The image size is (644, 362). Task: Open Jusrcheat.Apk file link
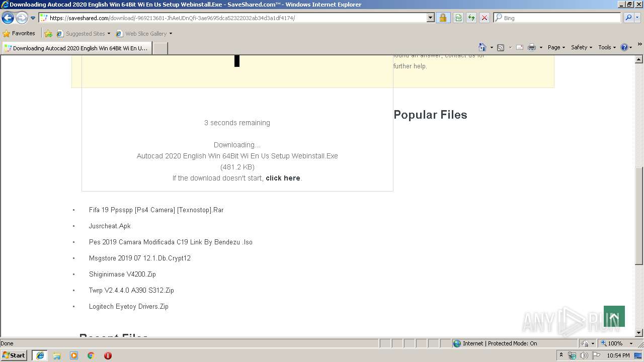[x=110, y=226]
